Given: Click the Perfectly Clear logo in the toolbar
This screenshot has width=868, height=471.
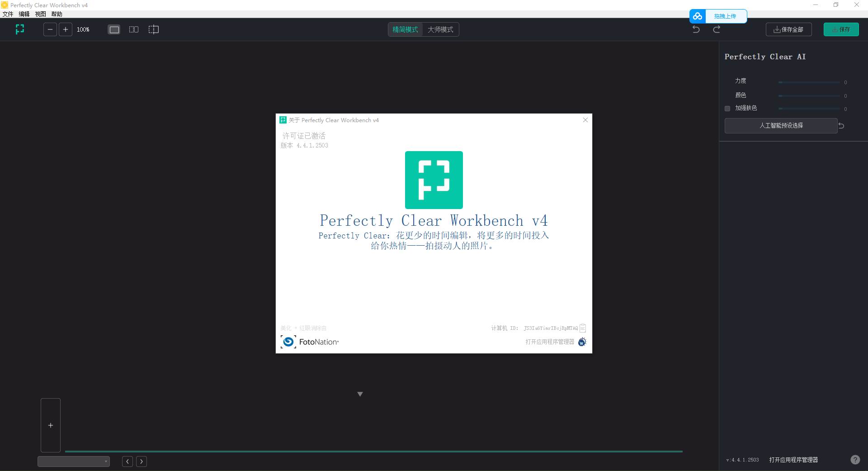Looking at the screenshot, I should click(19, 29).
